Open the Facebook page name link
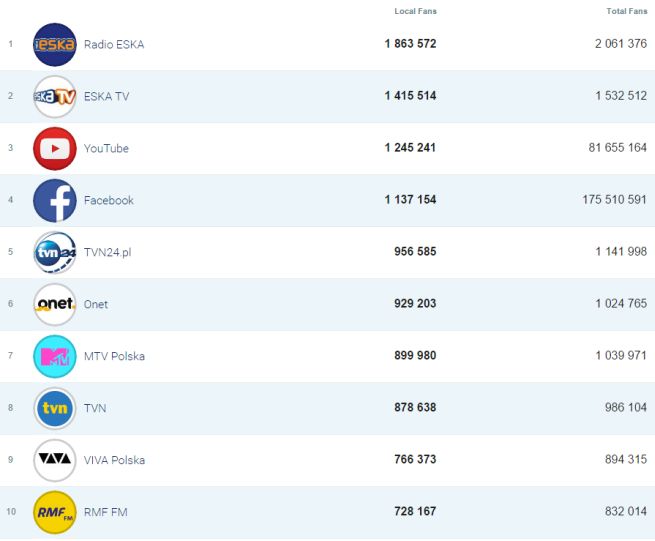The image size is (655, 541). tap(109, 201)
